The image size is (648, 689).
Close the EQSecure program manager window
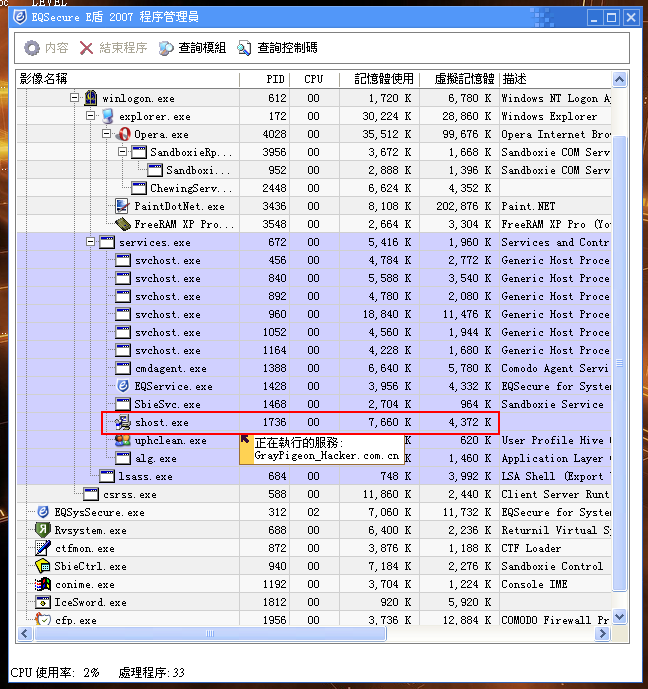[631, 18]
